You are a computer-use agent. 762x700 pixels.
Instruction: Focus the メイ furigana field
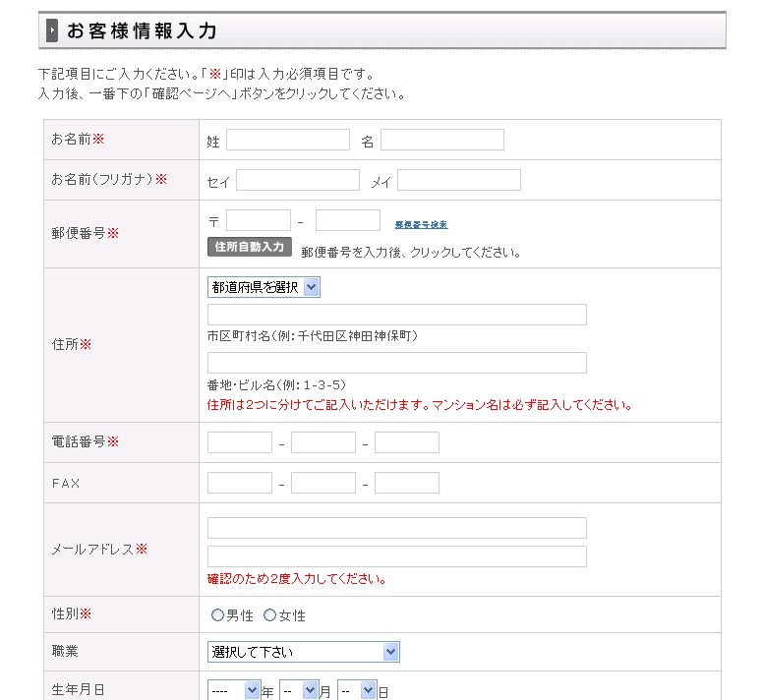458,180
